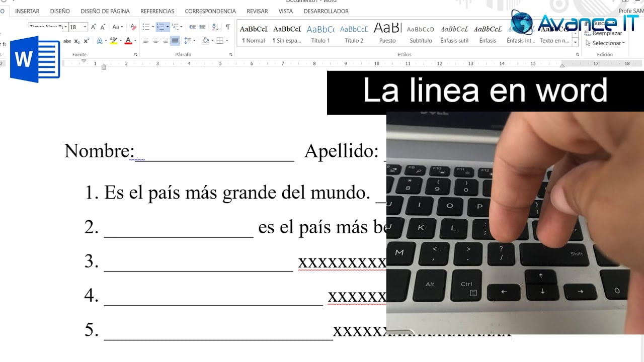Click the decrease font size icon
Viewport: 644px width, 362px height.
click(103, 27)
